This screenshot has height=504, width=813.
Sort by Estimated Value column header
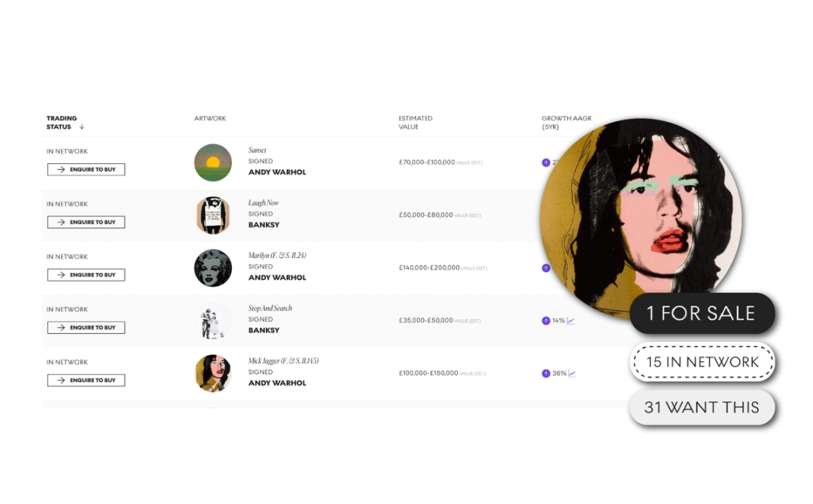pos(416,123)
